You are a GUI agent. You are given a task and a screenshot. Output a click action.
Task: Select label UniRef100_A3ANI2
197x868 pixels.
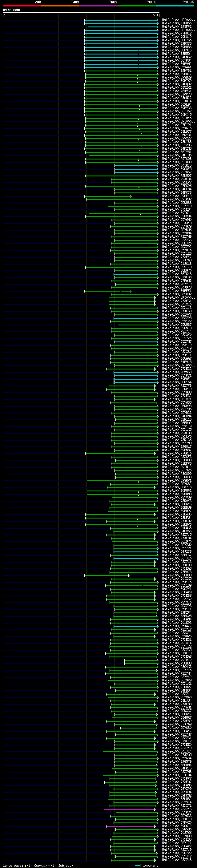coord(177,98)
